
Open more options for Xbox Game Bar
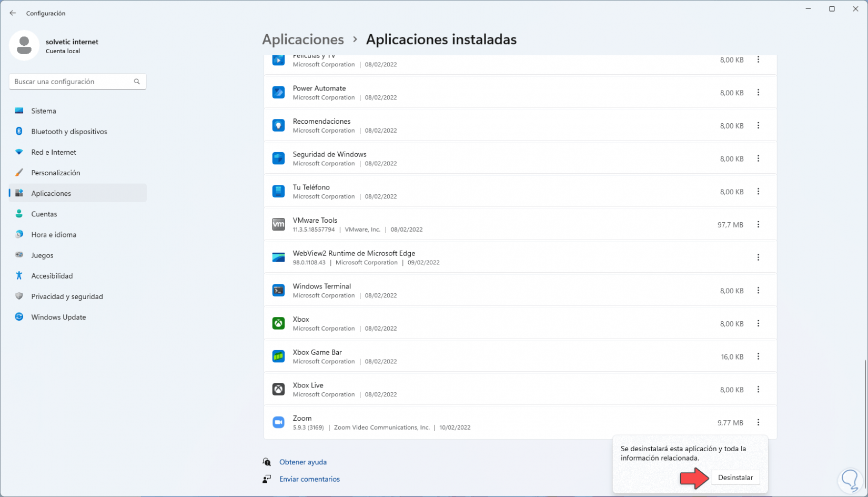coord(758,356)
